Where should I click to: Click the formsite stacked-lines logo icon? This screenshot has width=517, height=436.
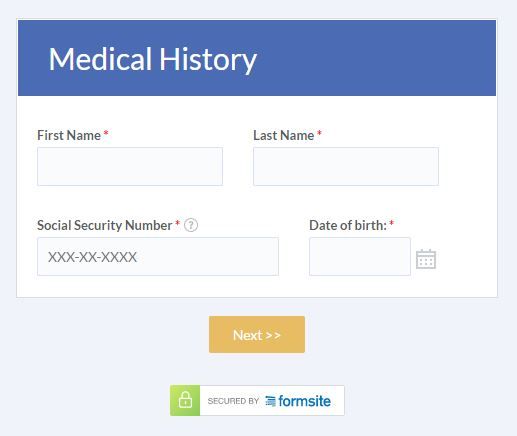click(x=270, y=401)
